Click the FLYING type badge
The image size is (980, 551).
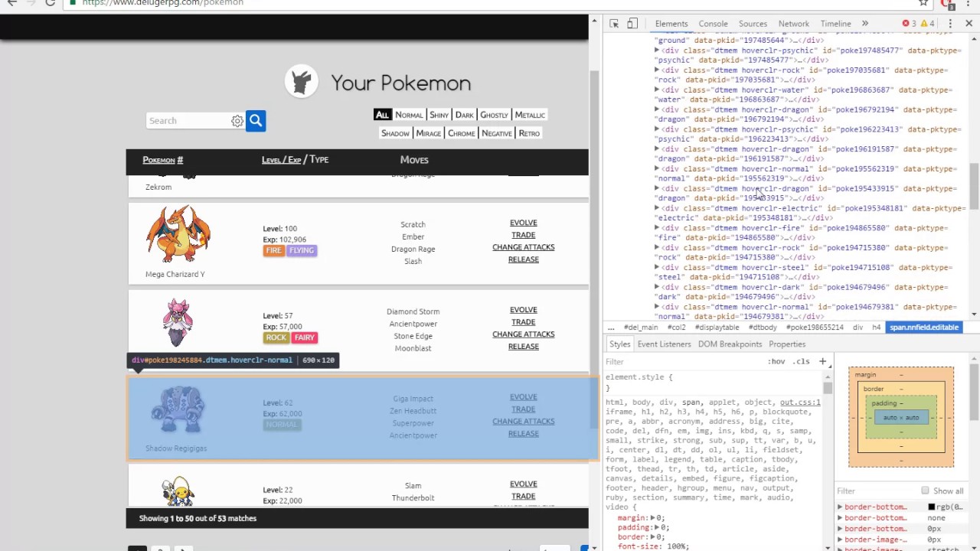tap(301, 250)
